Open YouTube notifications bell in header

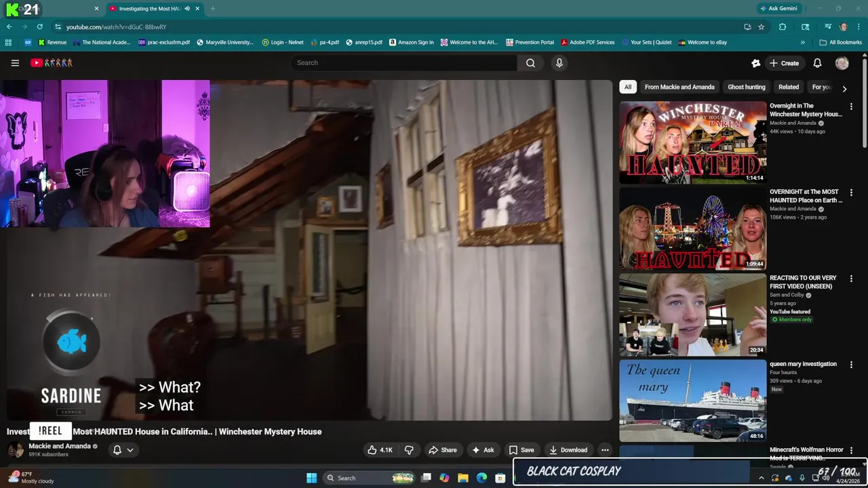pos(817,63)
